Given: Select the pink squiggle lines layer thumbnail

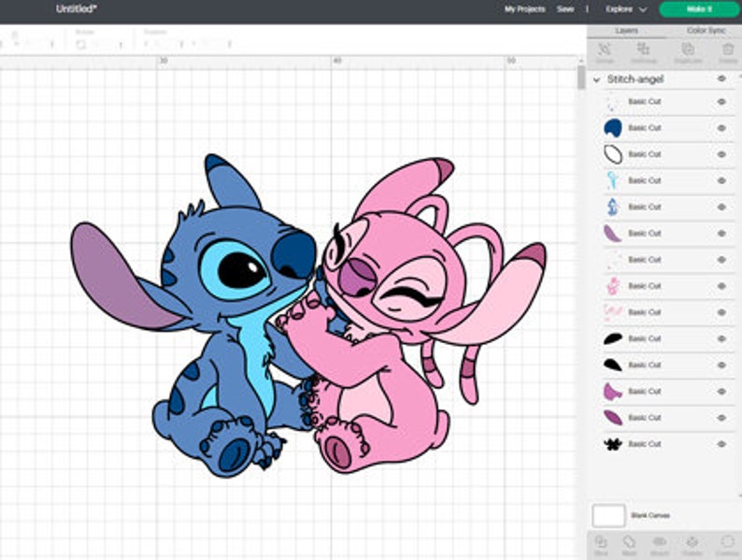Looking at the screenshot, I should [613, 312].
